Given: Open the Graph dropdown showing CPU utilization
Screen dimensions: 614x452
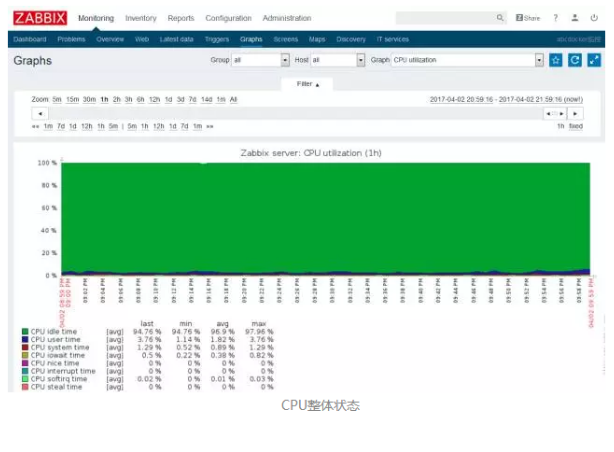Looking at the screenshot, I should (x=468, y=60).
